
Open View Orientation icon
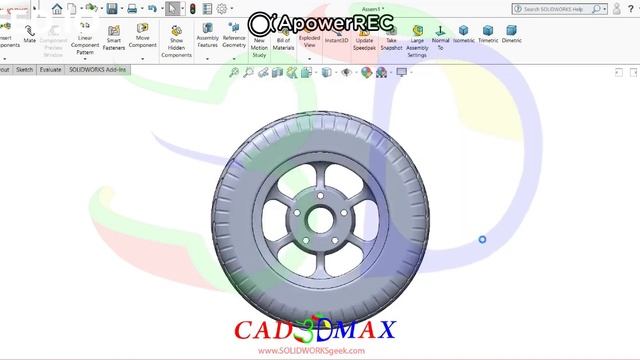[x=306, y=73]
